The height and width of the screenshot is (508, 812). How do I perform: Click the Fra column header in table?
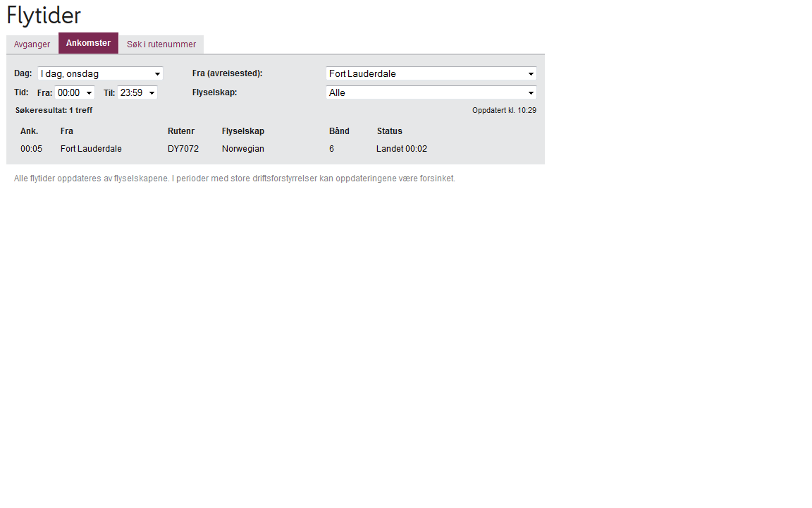tap(67, 131)
